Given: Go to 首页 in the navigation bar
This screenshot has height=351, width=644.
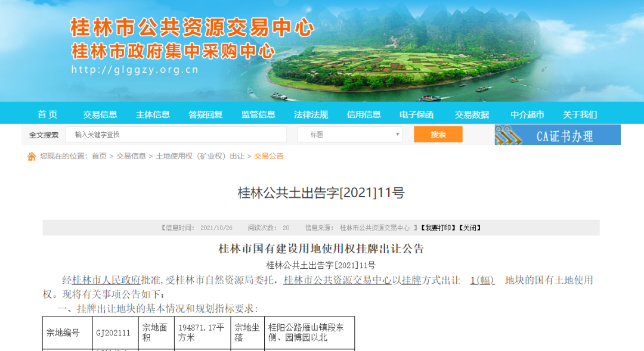Looking at the screenshot, I should 48,114.
